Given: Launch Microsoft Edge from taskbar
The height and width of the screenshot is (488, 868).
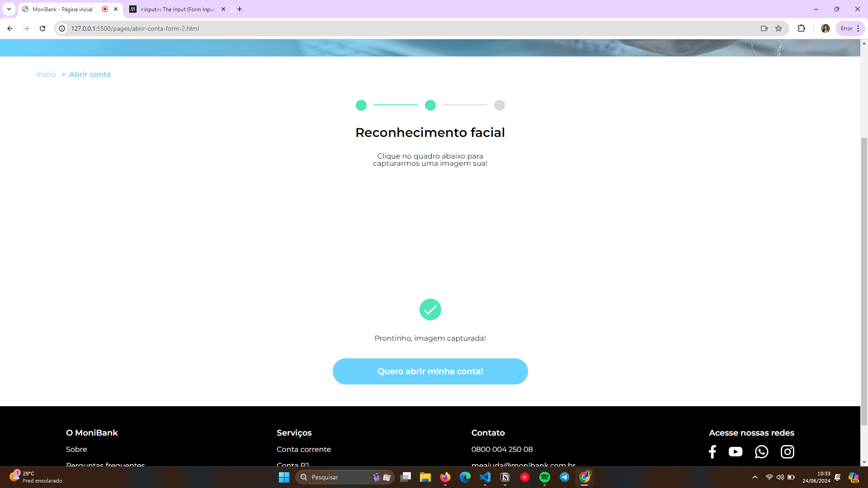Looking at the screenshot, I should coord(465,477).
